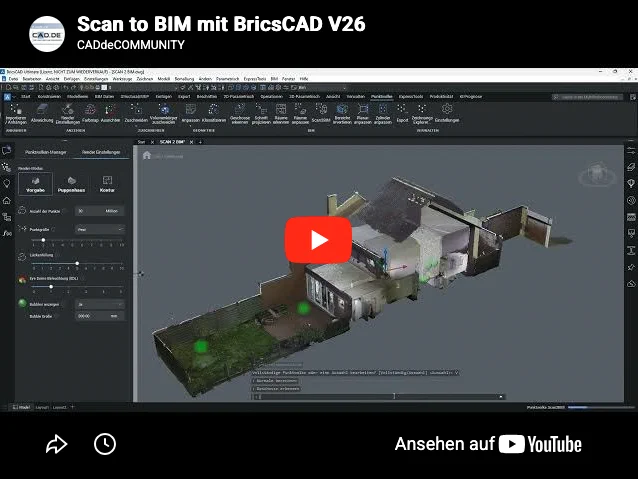Click the Watch later clock icon
The width and height of the screenshot is (638, 479).
pos(105,444)
